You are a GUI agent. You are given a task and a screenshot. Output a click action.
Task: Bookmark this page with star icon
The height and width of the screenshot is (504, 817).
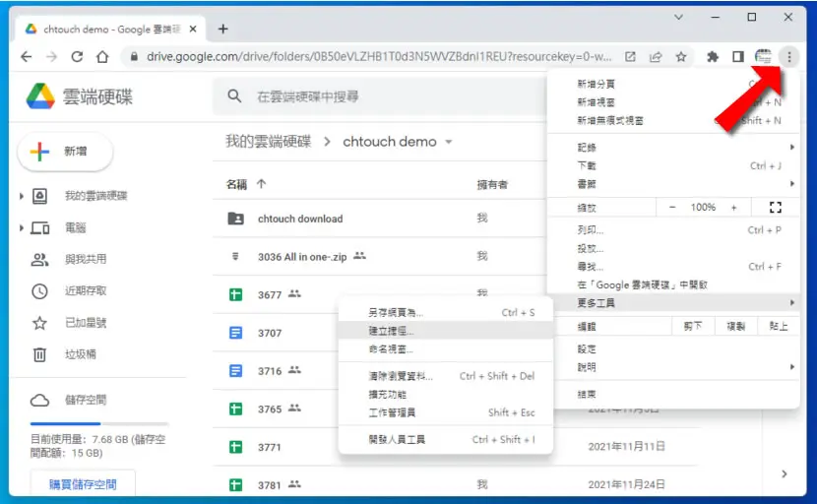[x=681, y=57]
